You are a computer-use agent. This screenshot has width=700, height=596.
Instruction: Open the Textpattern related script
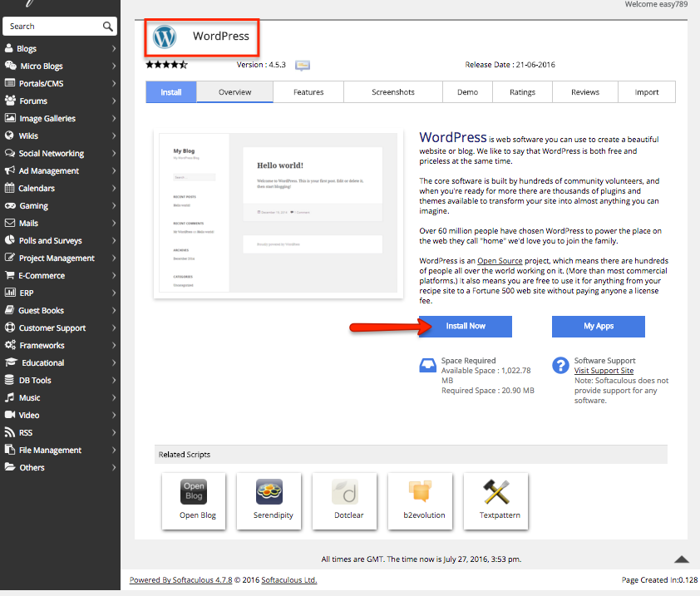(x=496, y=501)
